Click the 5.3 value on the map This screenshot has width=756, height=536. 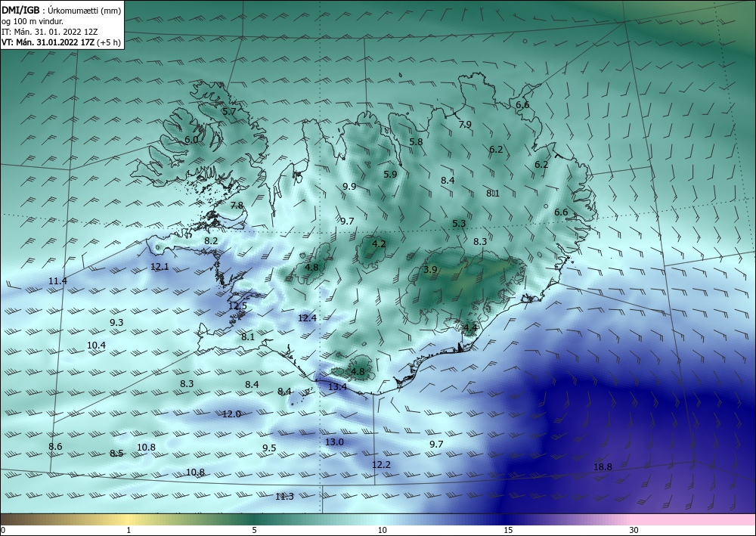(459, 224)
